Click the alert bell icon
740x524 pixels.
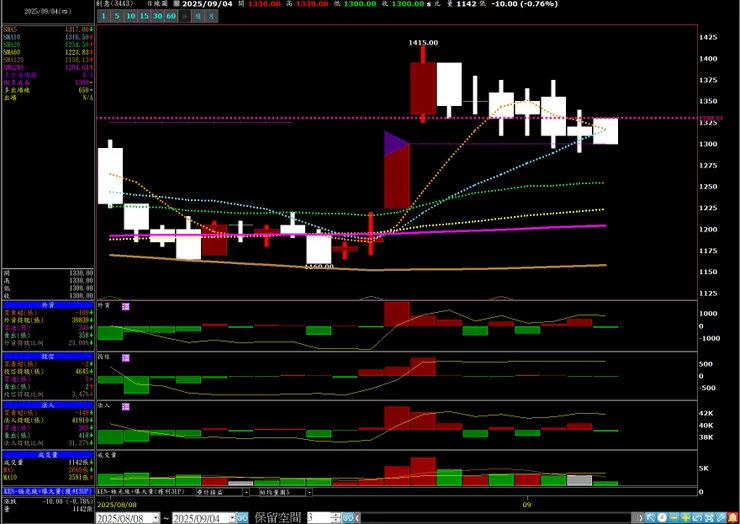pyautogui.click(x=733, y=518)
